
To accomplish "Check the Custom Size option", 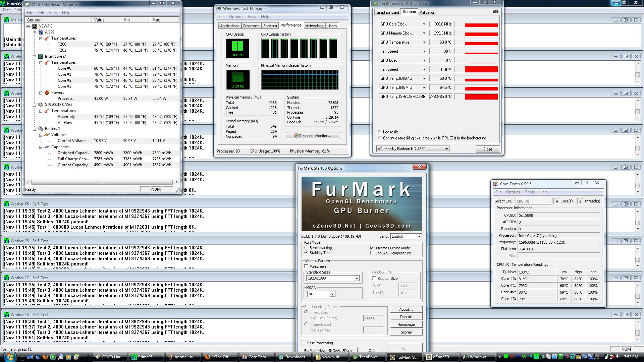I will (375, 278).
